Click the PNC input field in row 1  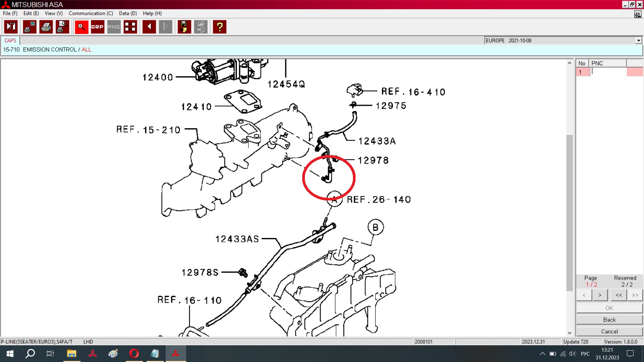608,72
